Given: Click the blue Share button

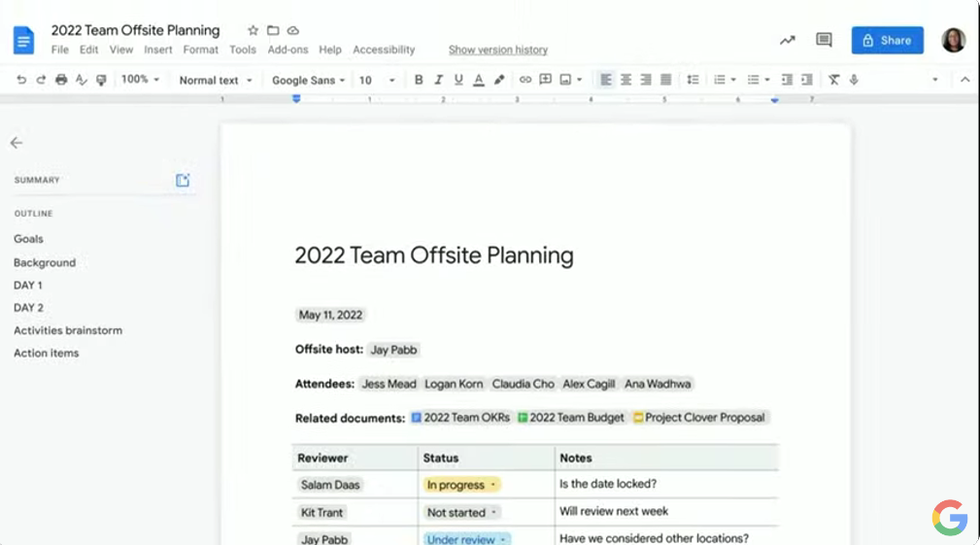Looking at the screenshot, I should (x=887, y=40).
